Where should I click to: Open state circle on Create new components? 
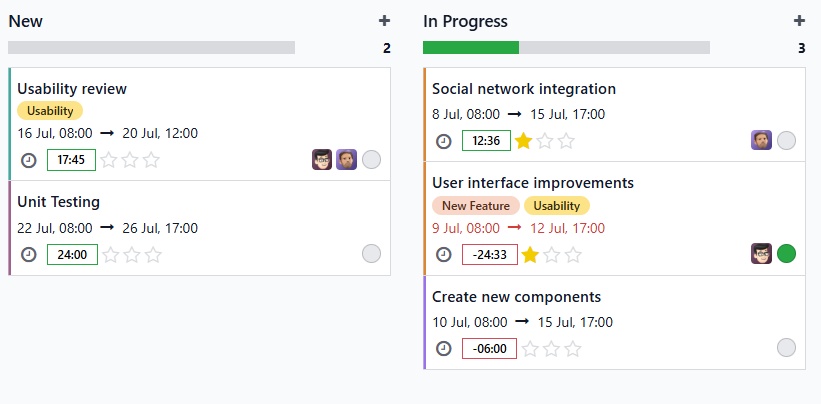786,347
